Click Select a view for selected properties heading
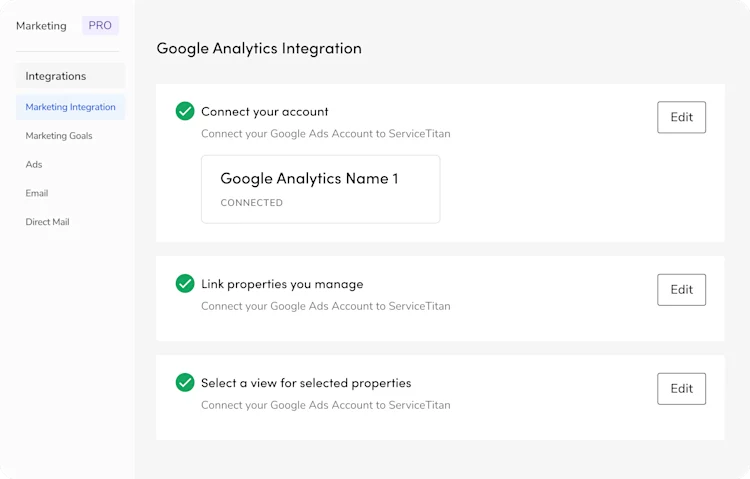 click(306, 383)
